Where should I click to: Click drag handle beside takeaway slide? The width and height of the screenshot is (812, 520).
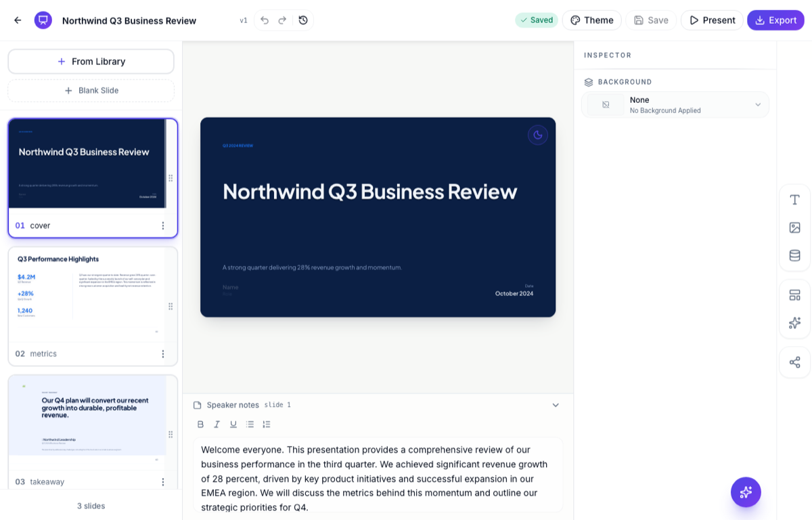click(171, 434)
